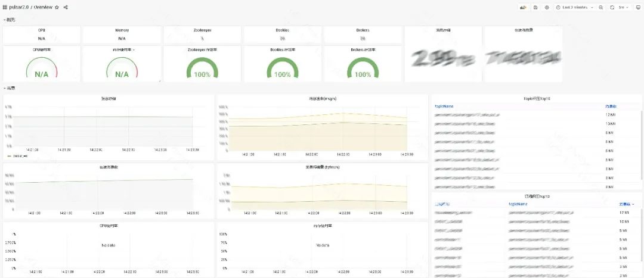Screen dimensions: 644x278
Task: Sort Topic Top10 table by topicName header
Action: click(x=444, y=106)
